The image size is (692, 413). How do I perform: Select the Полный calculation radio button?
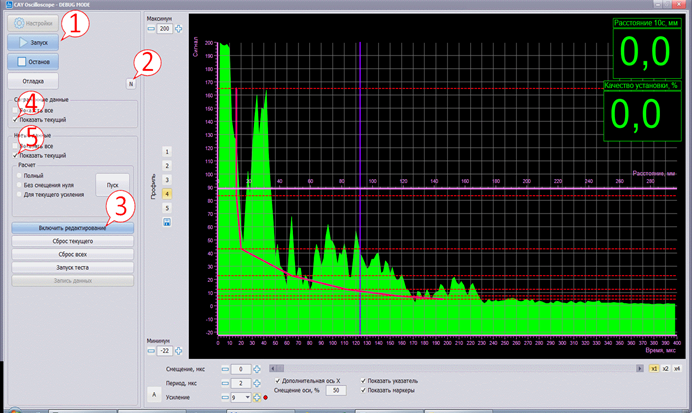click(19, 176)
